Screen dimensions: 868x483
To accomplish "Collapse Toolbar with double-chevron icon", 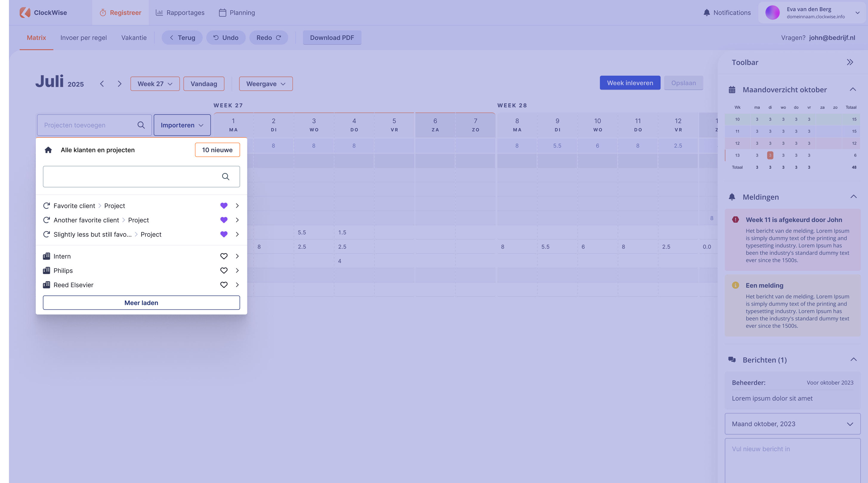I will click(x=850, y=62).
